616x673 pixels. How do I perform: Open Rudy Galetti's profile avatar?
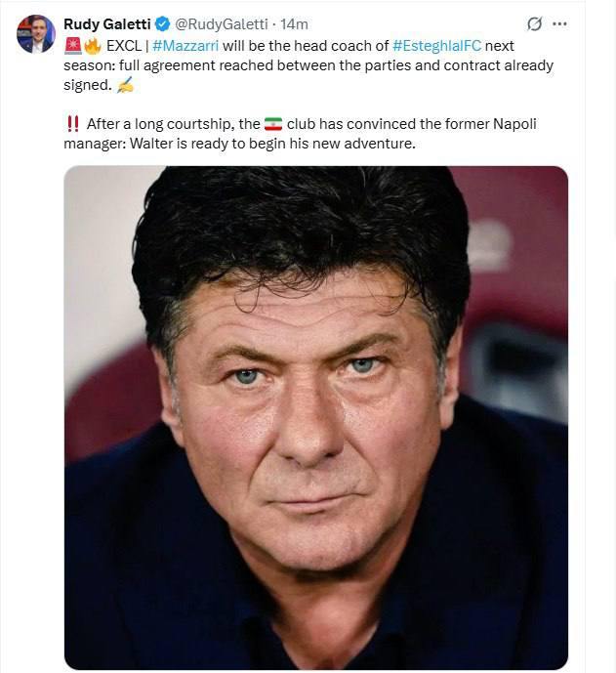35,34
